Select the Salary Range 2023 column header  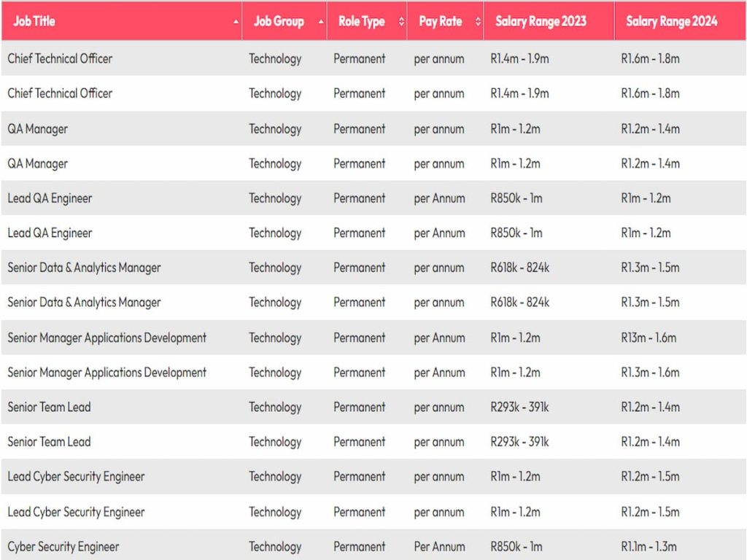541,21
